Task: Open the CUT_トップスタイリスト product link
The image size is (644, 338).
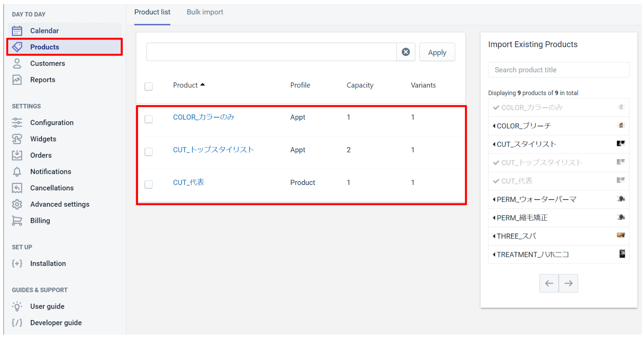Action: [213, 150]
